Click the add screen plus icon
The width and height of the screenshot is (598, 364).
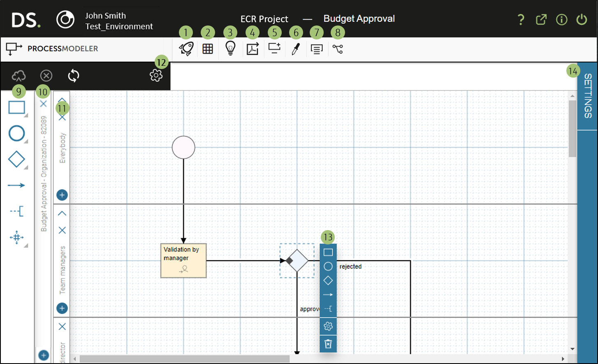pyautogui.click(x=274, y=48)
